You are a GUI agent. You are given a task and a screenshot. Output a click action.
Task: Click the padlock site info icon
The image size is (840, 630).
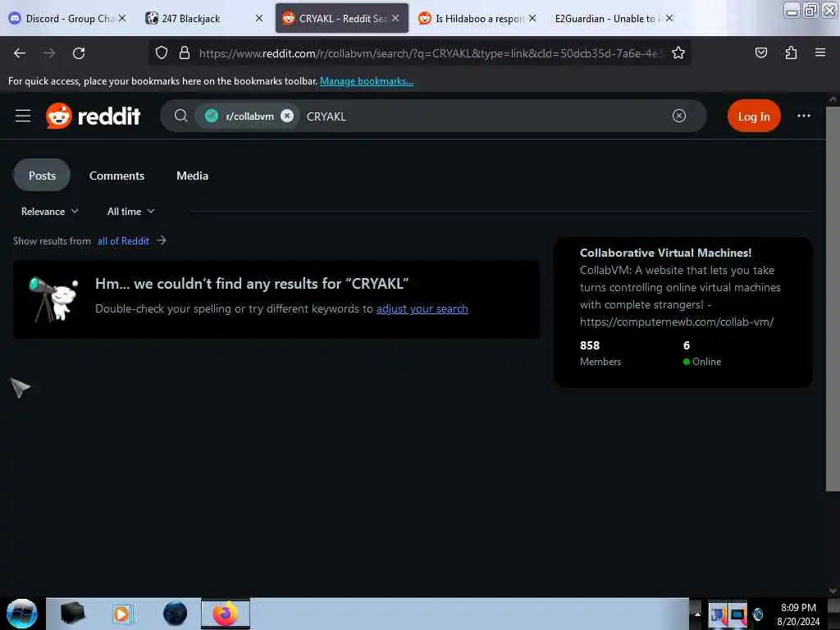[185, 52]
